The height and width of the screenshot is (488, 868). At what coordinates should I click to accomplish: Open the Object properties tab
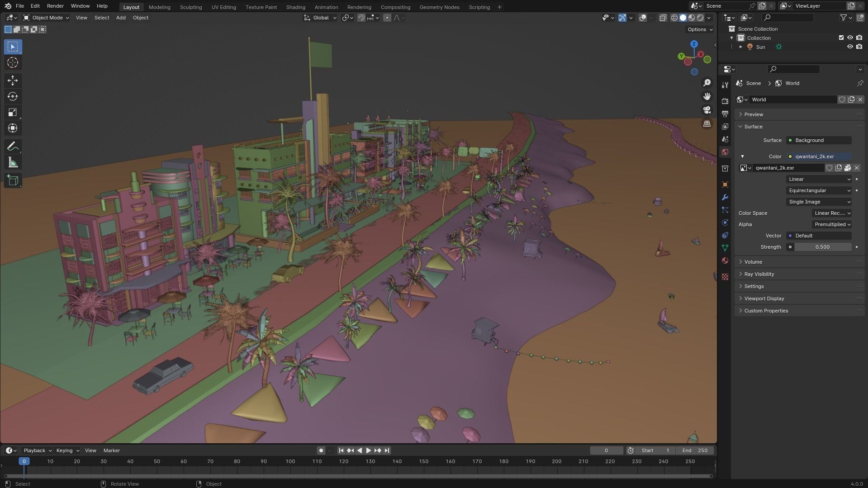coord(725,185)
